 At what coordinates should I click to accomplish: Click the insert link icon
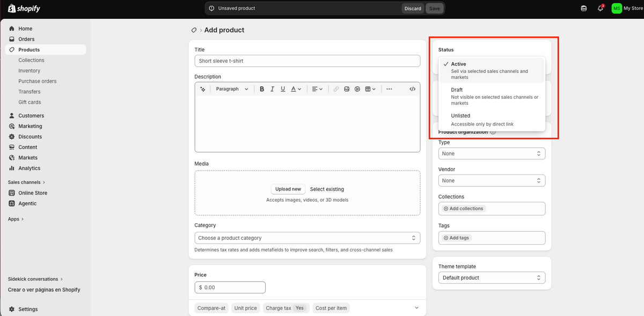pyautogui.click(x=336, y=89)
